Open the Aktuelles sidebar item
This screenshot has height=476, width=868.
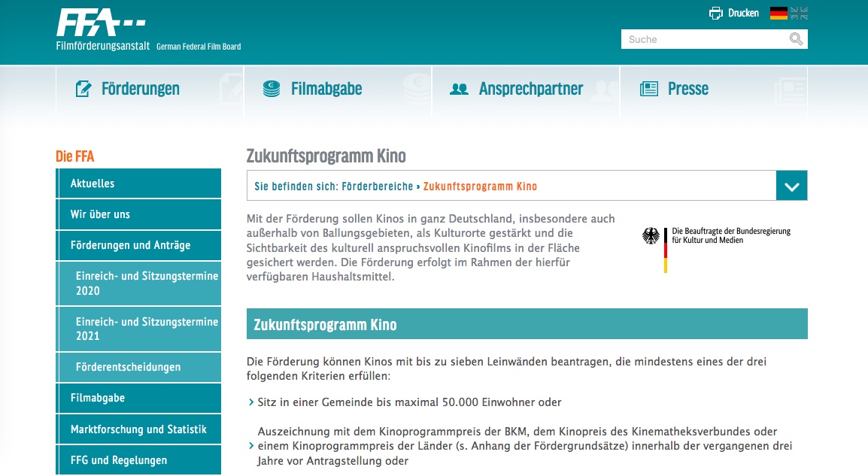(93, 183)
